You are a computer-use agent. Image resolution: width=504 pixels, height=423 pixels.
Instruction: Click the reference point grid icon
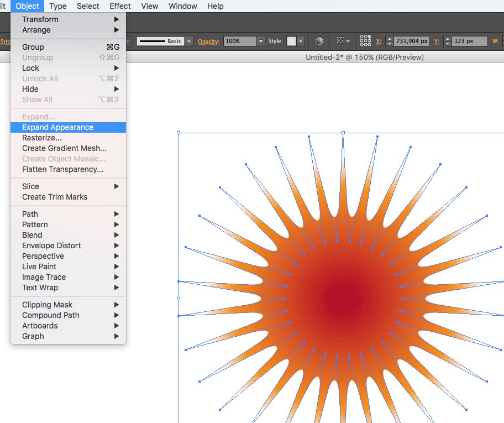click(x=365, y=41)
